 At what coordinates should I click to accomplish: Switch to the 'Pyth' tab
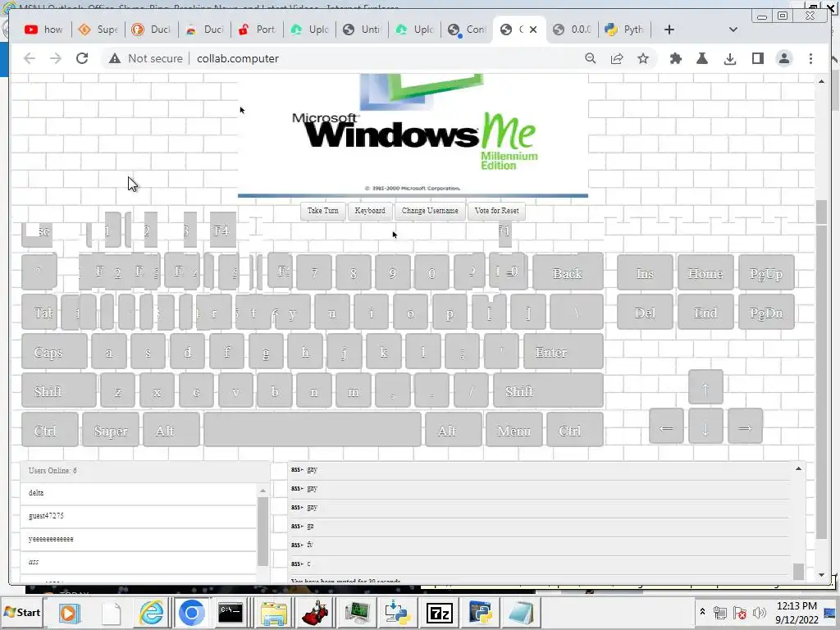pos(624,30)
